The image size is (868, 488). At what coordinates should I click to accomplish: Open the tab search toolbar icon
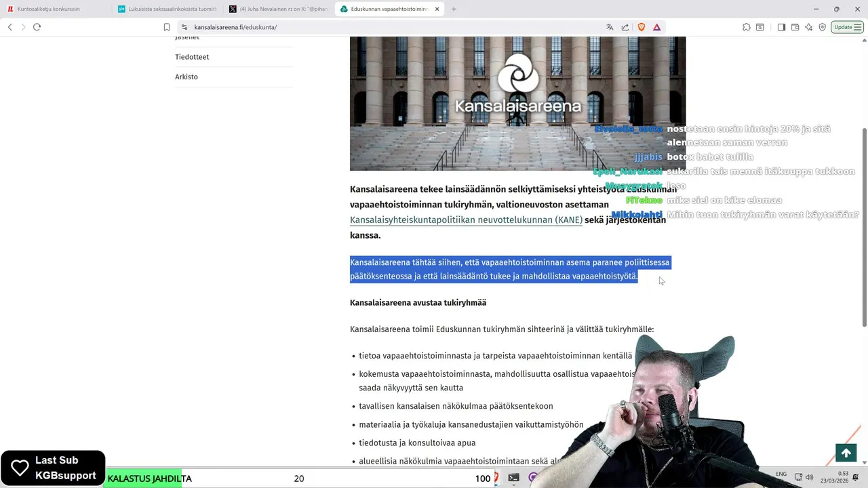(760, 27)
